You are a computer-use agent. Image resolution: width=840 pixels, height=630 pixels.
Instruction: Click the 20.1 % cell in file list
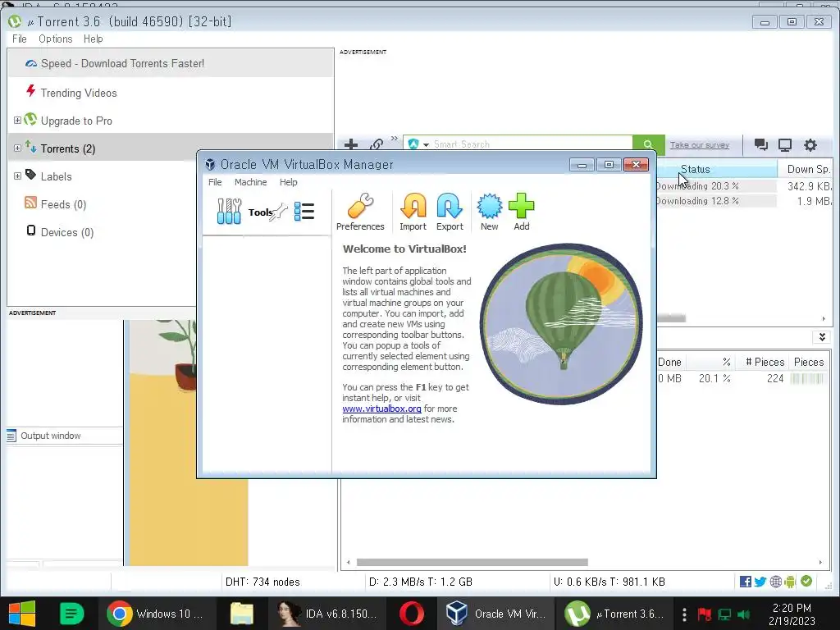click(714, 378)
